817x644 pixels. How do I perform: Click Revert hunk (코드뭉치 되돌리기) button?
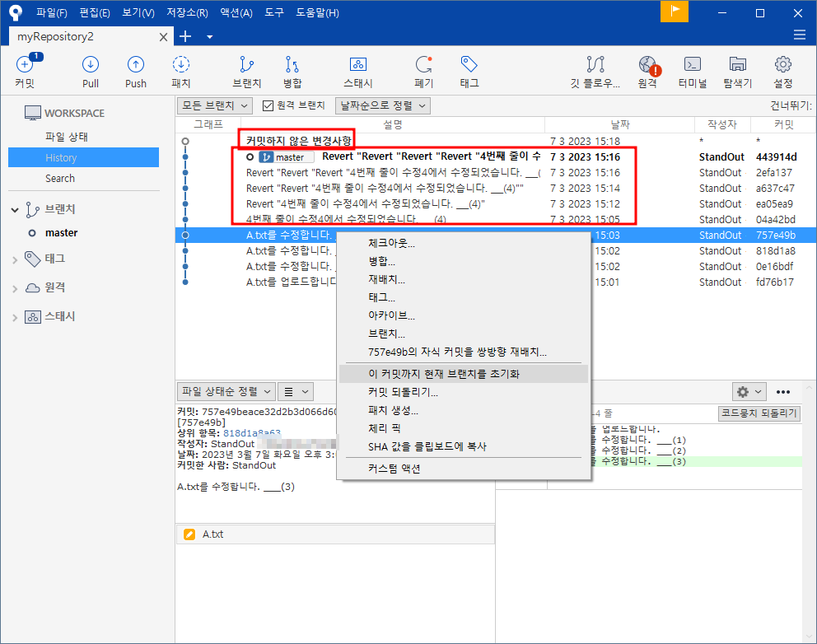pyautogui.click(x=759, y=413)
